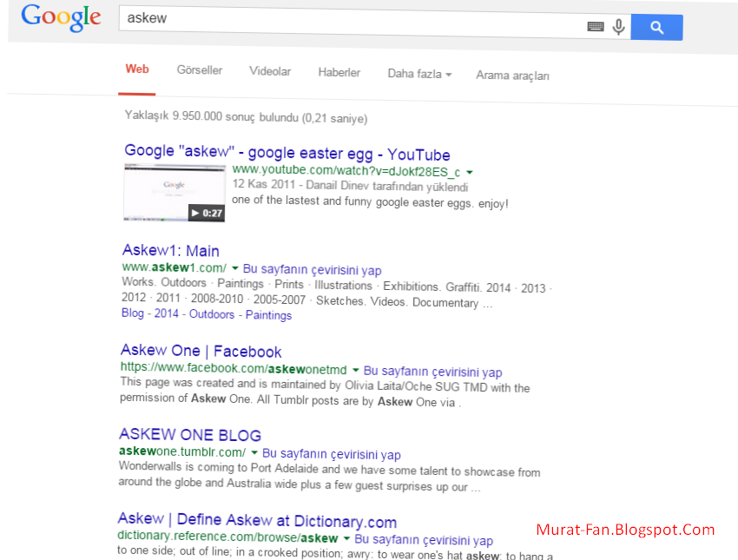Translate the askewone.tumblr.com page link

tap(332, 454)
